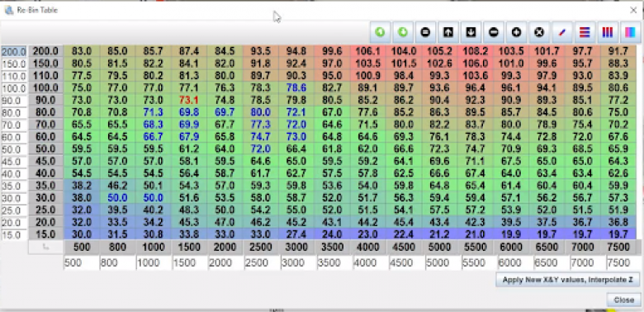Select the gray 45.0 row header
The image size is (644, 312).
click(45, 161)
